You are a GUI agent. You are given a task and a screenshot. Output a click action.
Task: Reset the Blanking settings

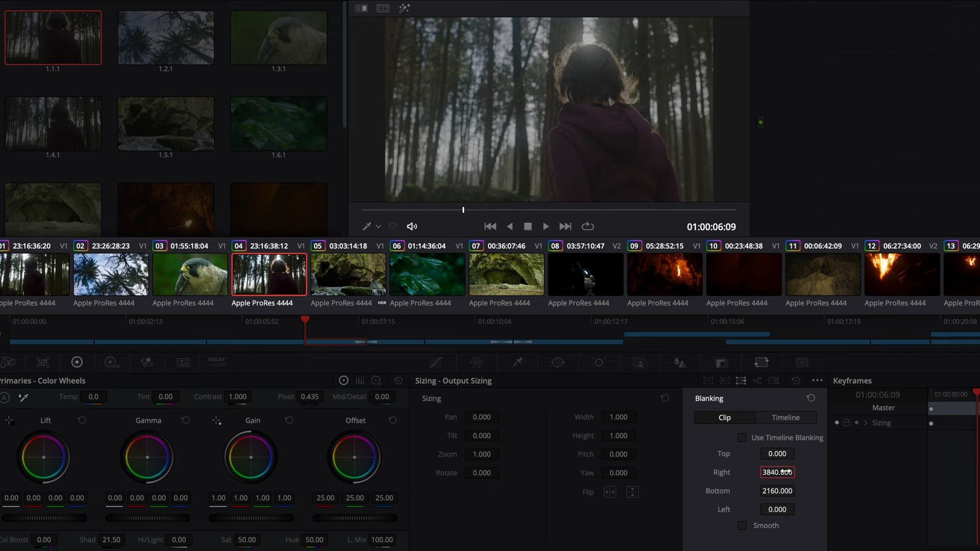812,398
